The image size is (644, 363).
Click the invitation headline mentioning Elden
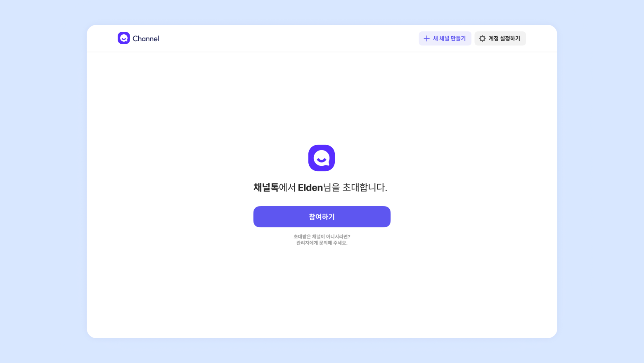pyautogui.click(x=320, y=187)
